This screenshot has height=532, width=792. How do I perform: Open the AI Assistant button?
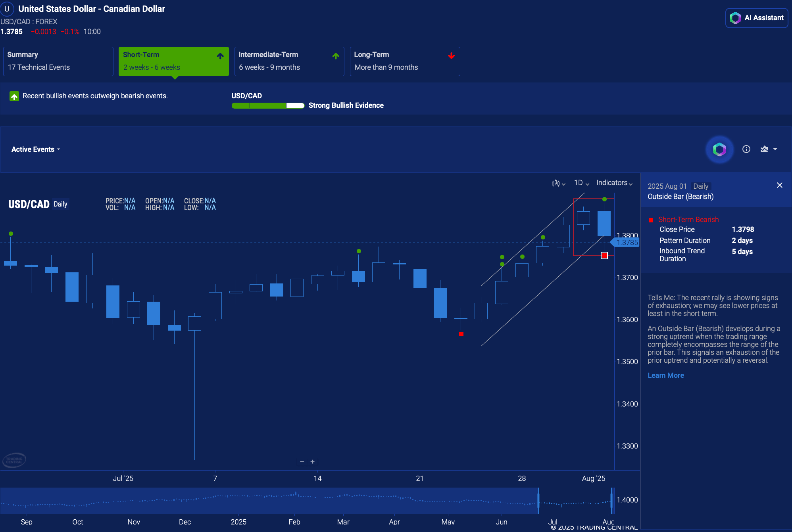coord(757,18)
